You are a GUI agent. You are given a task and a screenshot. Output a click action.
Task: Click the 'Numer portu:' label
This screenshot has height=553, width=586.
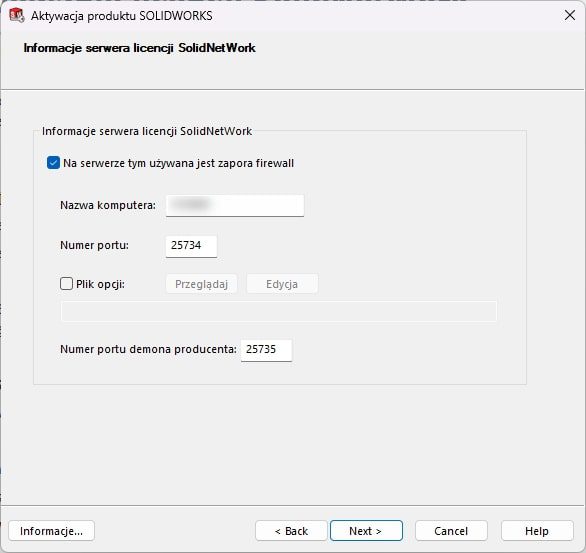tap(95, 245)
